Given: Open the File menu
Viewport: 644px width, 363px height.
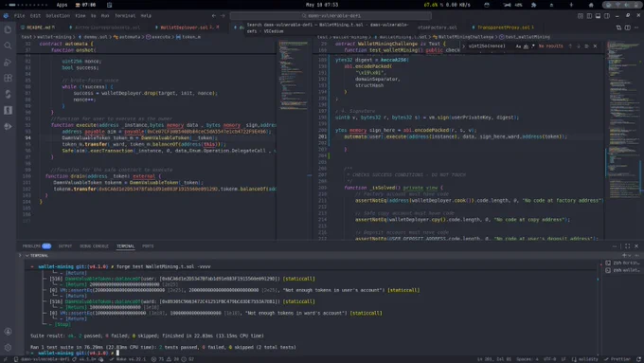Looking at the screenshot, I should (19, 15).
